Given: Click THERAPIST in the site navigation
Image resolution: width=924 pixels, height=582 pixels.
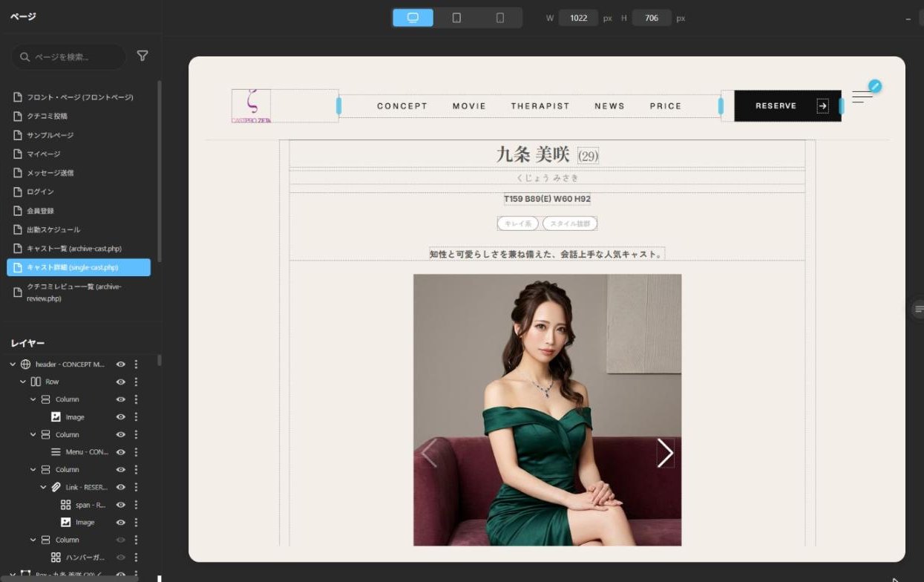Looking at the screenshot, I should click(540, 106).
